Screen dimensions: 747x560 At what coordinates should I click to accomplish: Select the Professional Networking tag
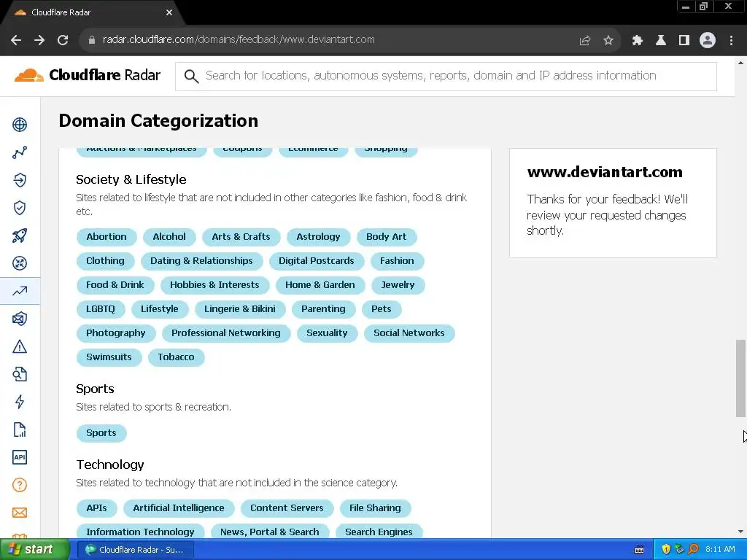click(x=226, y=332)
